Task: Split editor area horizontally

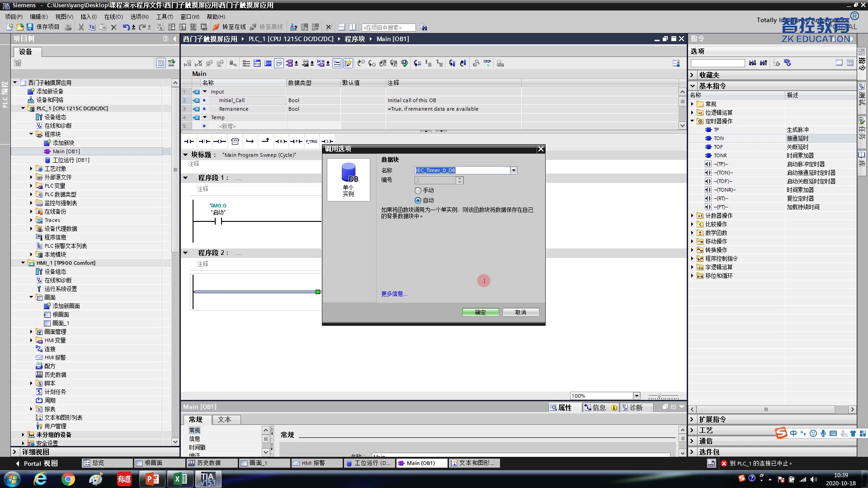Action: 341,27
